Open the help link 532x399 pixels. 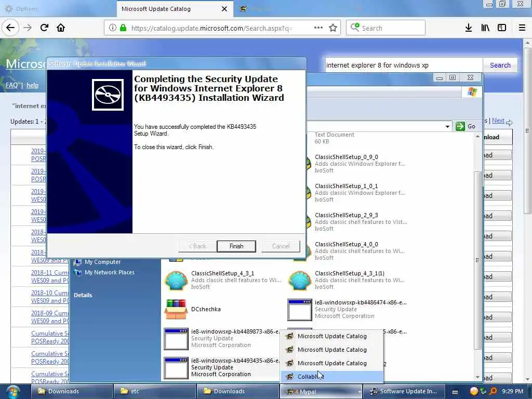point(32,85)
